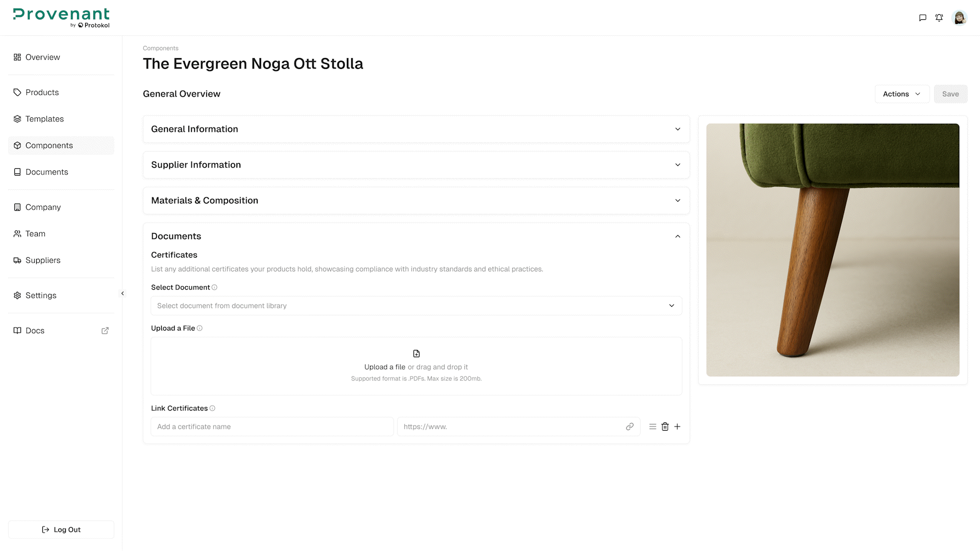Delete the certificate row using the trash icon
This screenshot has height=551, width=980.
[665, 427]
